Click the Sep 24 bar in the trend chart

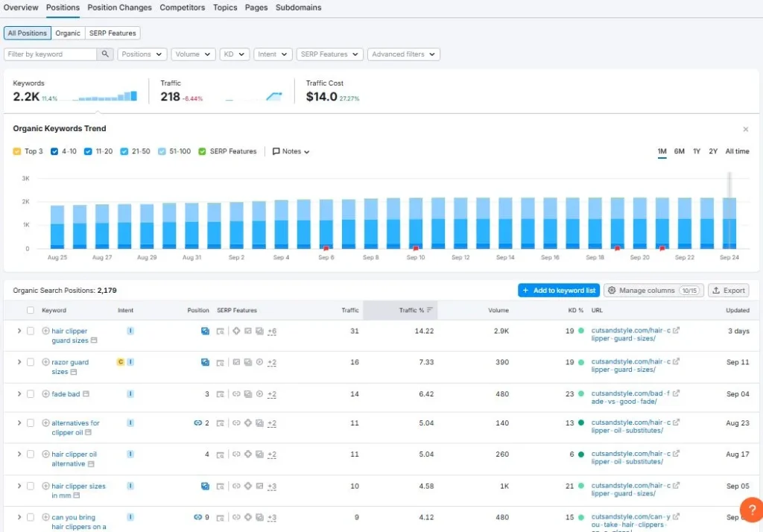[729, 224]
